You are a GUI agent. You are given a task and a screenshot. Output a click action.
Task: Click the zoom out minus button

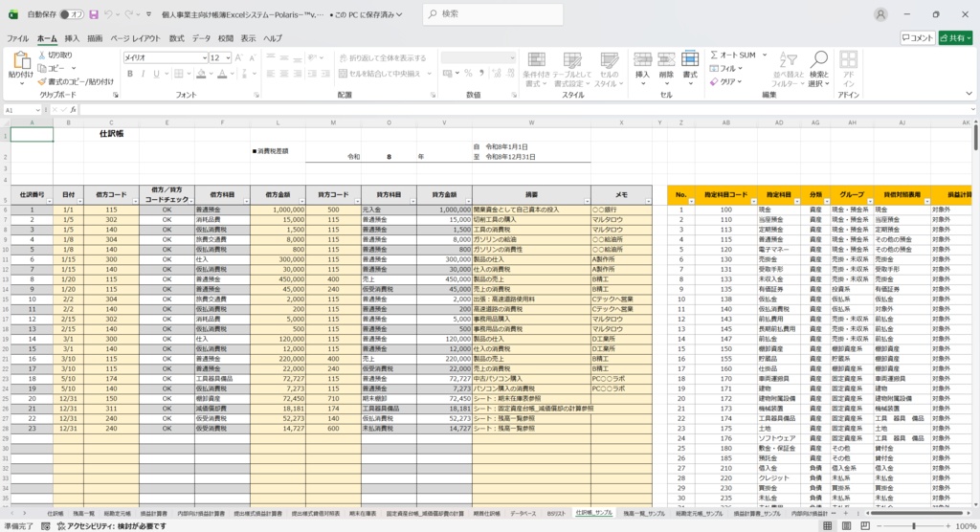[x=881, y=526]
